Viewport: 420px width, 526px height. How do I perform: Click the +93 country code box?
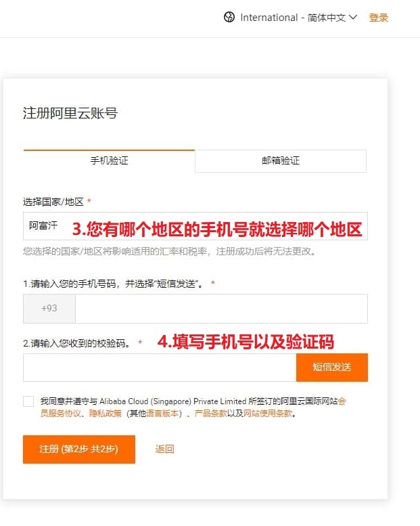49,308
